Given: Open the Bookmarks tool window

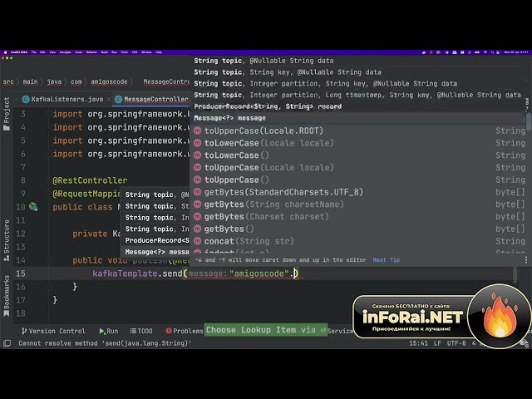Looking at the screenshot, I should 7,296.
